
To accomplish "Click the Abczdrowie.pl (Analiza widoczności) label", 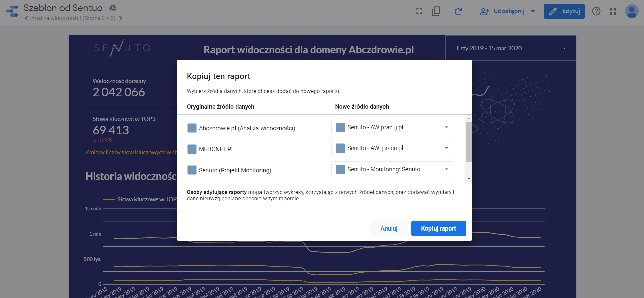I will [247, 128].
